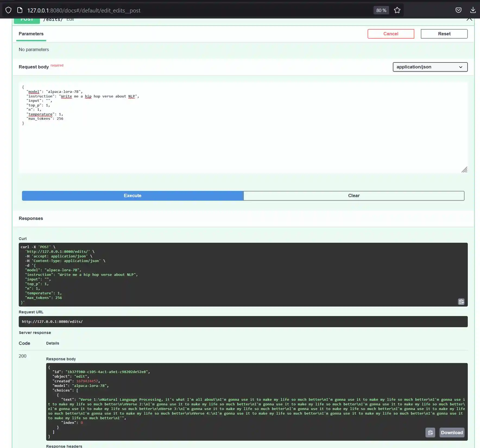
Task: Save the page to Pocket
Action: pyautogui.click(x=459, y=10)
